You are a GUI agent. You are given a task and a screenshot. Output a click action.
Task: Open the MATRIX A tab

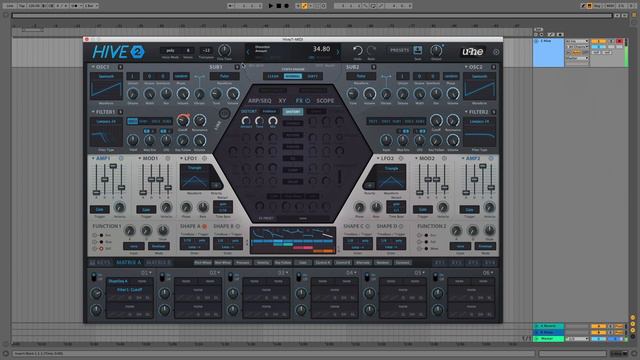click(x=129, y=262)
